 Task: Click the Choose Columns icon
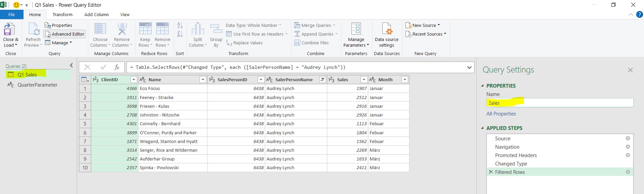point(100,30)
